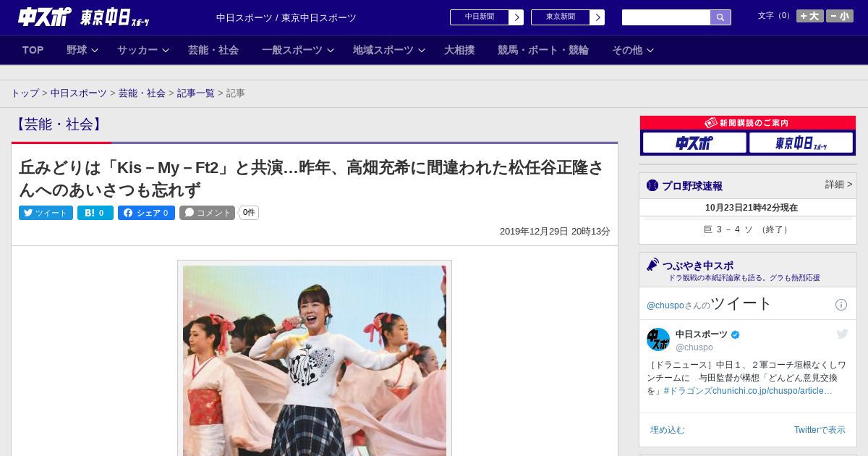
Task: Click the 東京中日 subscription banner button
Action: coord(801,143)
